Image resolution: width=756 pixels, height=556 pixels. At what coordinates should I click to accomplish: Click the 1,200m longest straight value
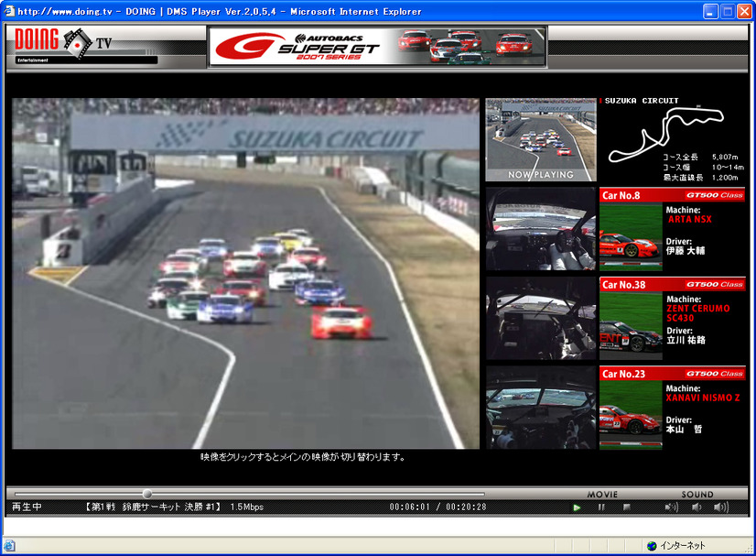pyautogui.click(x=725, y=177)
